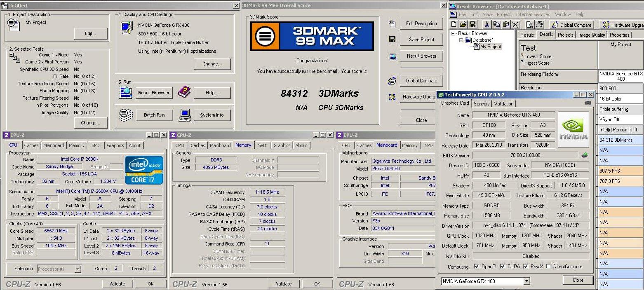Click the 787,3 FPS cell in Result Browser
Viewport: 644px width, 290px height.
(621, 181)
